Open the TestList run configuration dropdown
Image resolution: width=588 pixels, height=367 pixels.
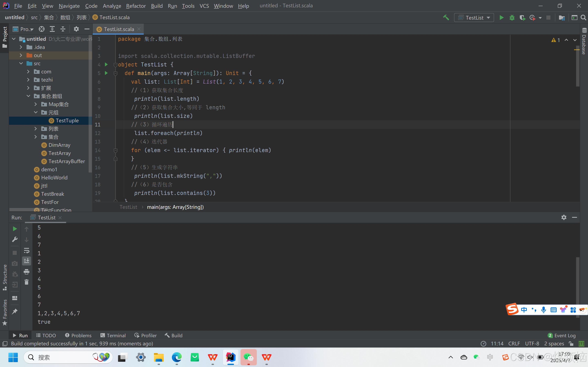(x=474, y=18)
